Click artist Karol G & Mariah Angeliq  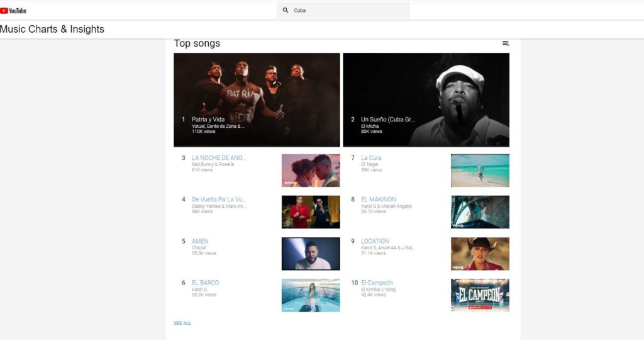point(386,207)
